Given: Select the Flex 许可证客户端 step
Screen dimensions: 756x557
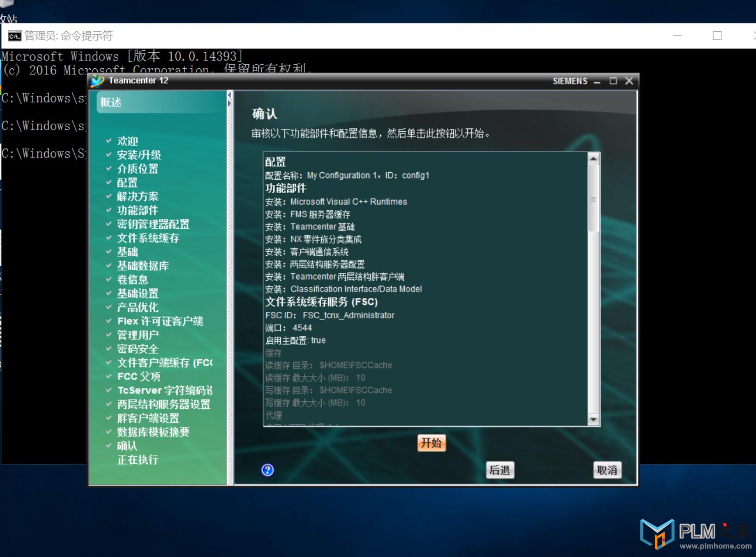Looking at the screenshot, I should coord(160,321).
